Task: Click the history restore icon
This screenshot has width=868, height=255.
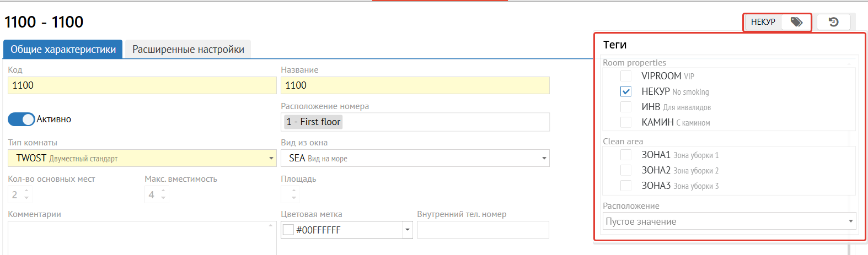Action: 833,22
